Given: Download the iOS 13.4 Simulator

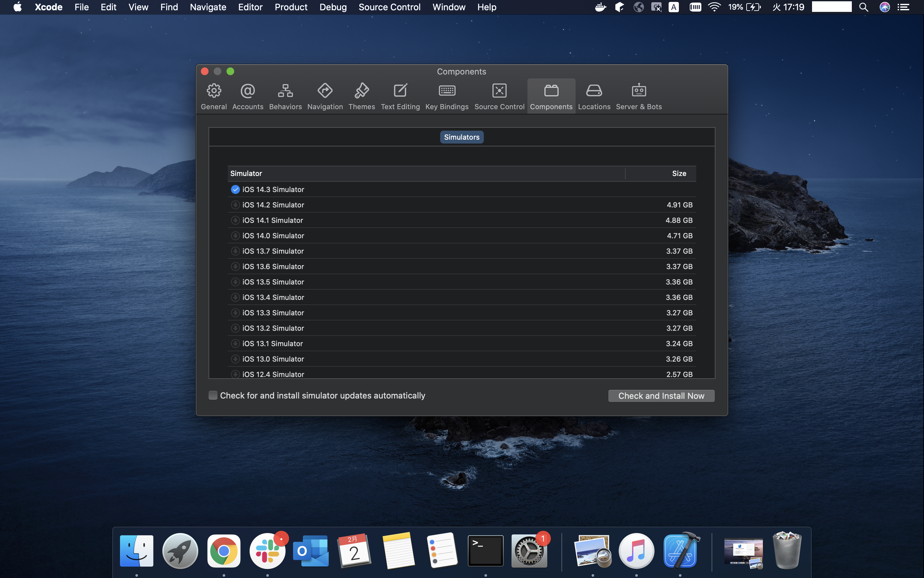Looking at the screenshot, I should pyautogui.click(x=235, y=297).
